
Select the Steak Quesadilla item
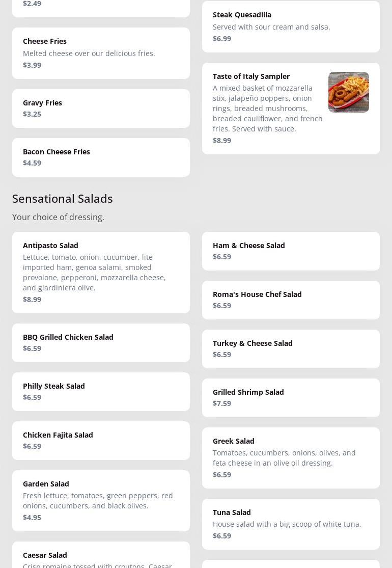(290, 26)
